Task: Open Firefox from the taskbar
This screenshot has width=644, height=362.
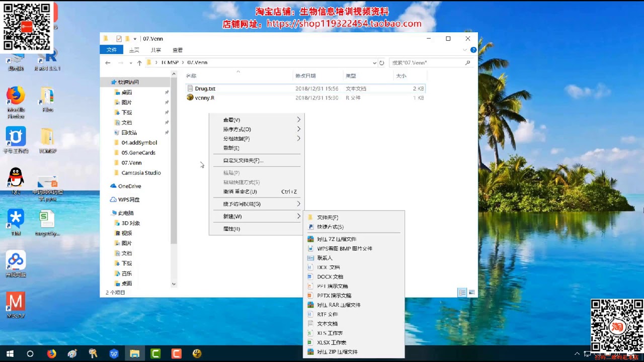Action: click(x=51, y=353)
